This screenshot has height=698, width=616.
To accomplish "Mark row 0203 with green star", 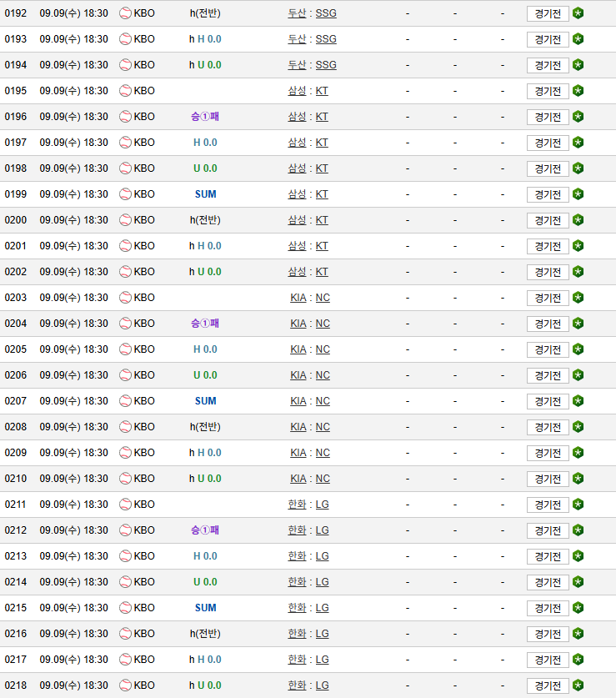I will [578, 298].
